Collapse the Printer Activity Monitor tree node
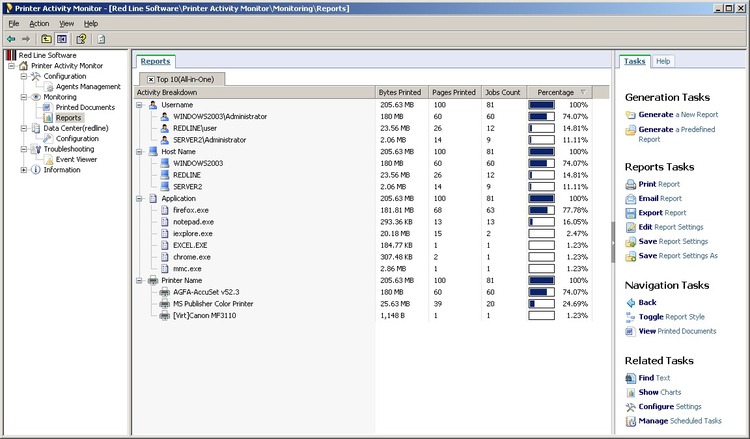 point(11,66)
